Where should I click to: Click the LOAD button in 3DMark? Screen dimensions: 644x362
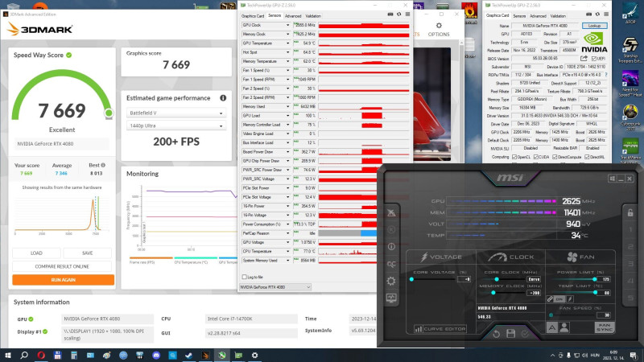[x=36, y=253]
